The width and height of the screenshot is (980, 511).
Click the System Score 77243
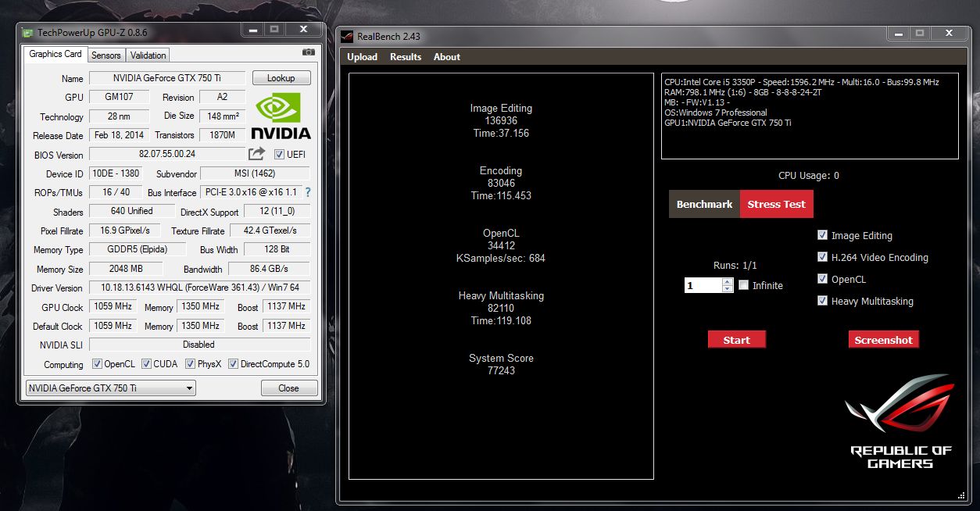click(x=501, y=371)
